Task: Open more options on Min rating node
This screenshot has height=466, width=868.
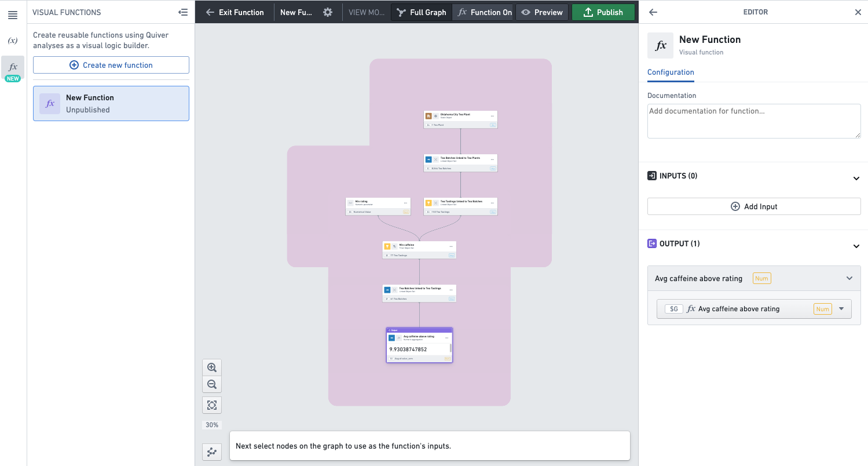Action: point(405,203)
